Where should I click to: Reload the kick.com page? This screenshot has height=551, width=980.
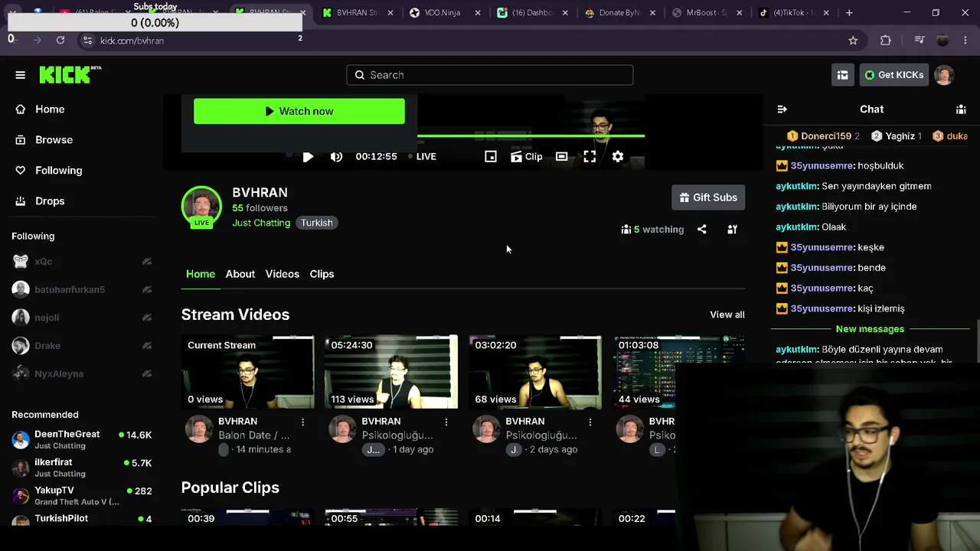coord(60,41)
